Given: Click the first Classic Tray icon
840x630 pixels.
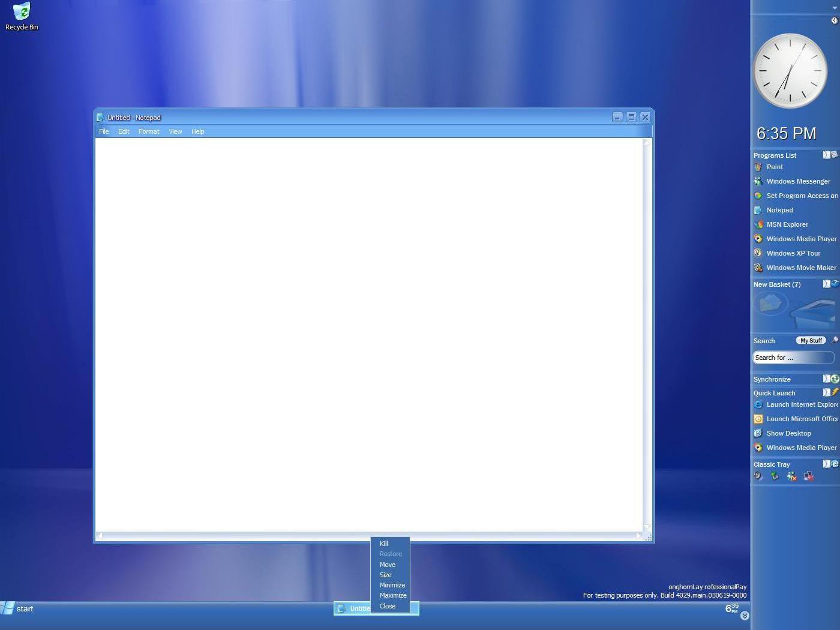Looking at the screenshot, I should (x=758, y=476).
